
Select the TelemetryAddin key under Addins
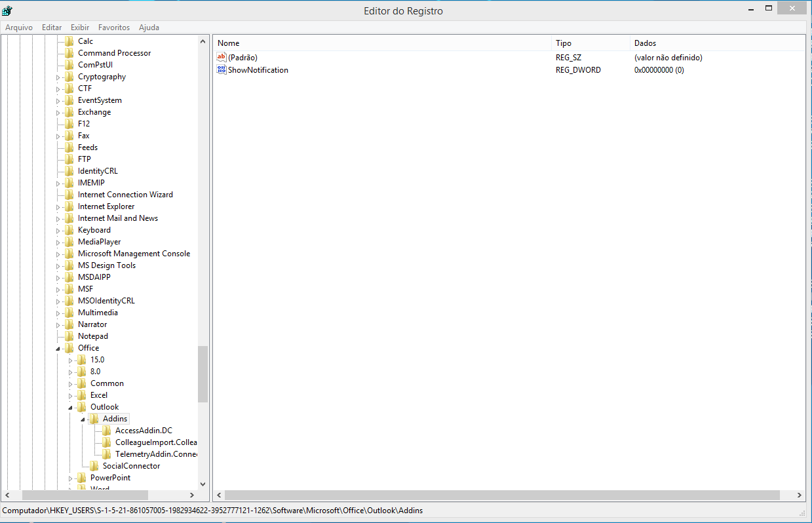coord(156,454)
